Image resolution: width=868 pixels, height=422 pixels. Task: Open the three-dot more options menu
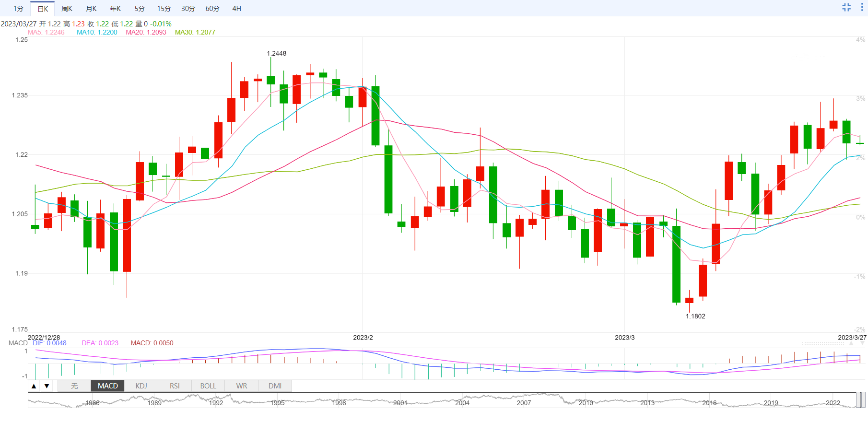862,7
